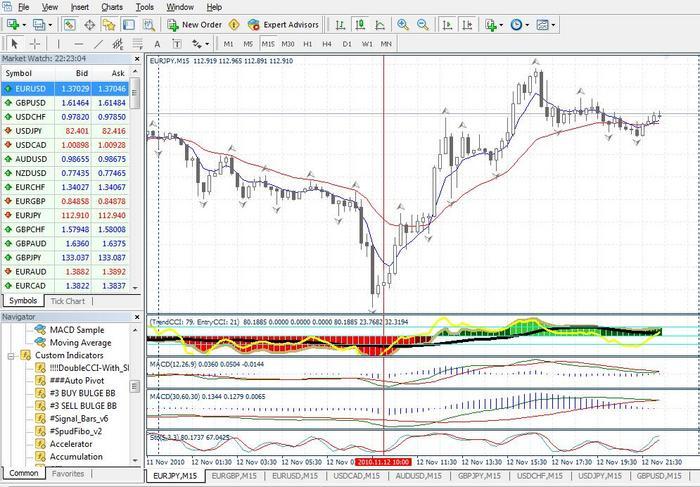The image size is (700, 487).
Task: Switch to bar chart display
Action: tap(340, 25)
